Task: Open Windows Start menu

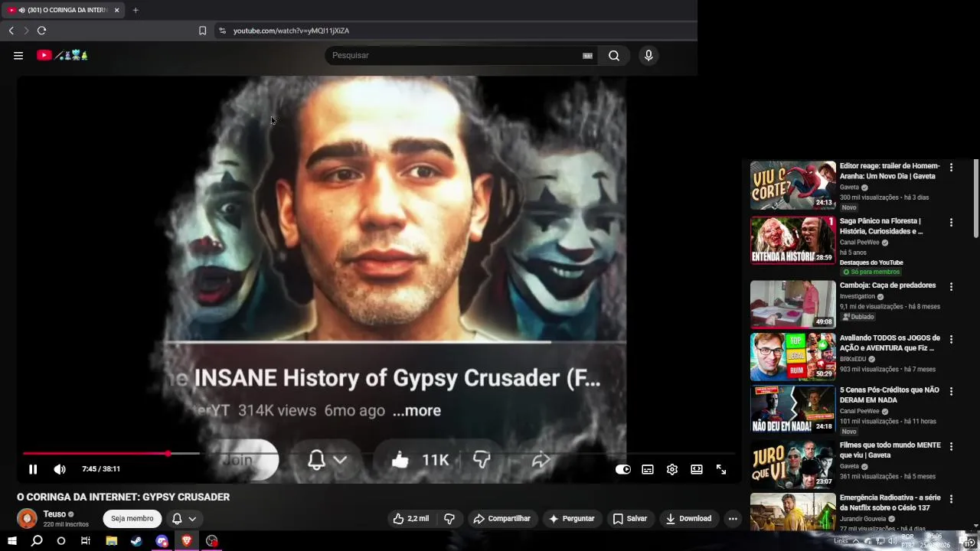Action: point(12,541)
